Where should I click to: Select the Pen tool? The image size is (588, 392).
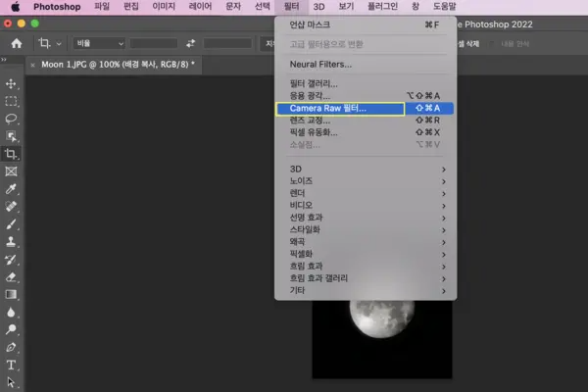[11, 347]
